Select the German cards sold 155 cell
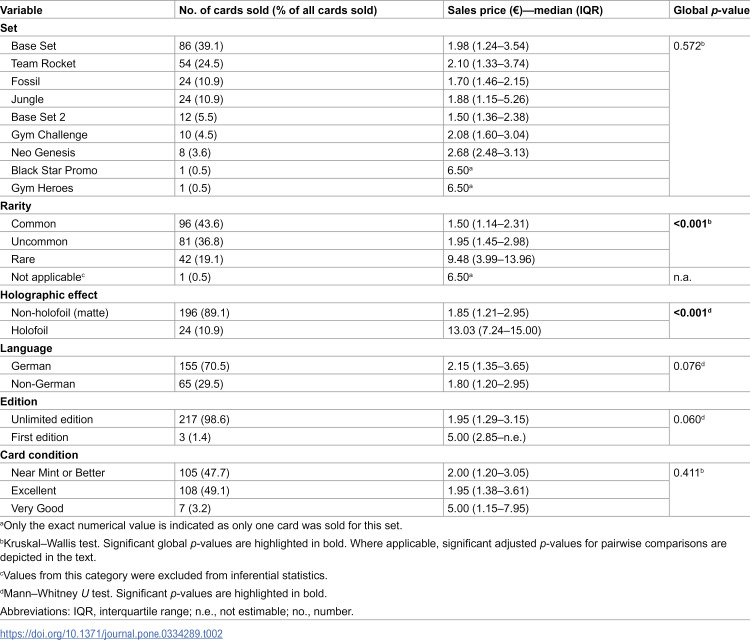Viewport: 750px width, 640px height. (x=204, y=366)
